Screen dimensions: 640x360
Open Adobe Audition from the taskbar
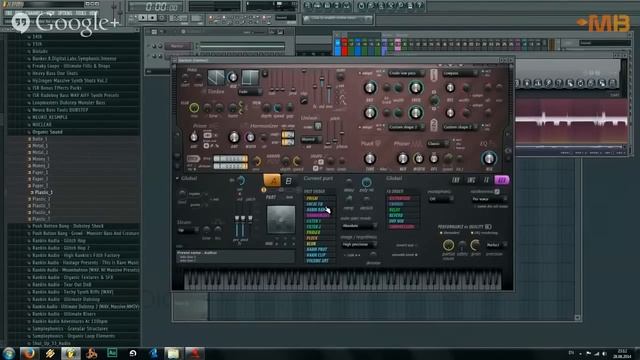tap(112, 353)
